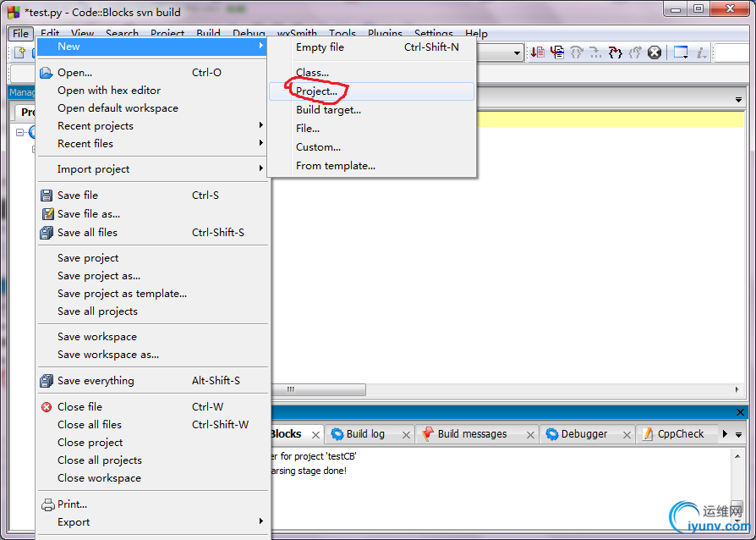This screenshot has width=756, height=540.
Task: Click the log panel scroll up arrow
Action: coord(737,456)
